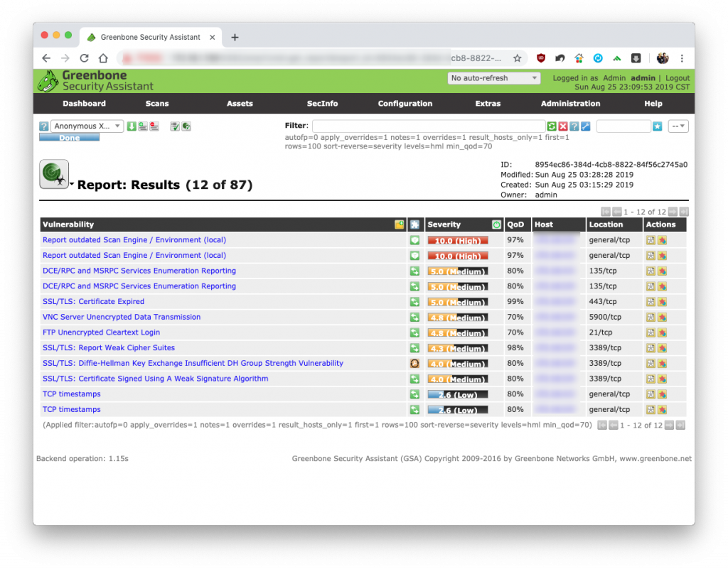This screenshot has height=569, width=728.
Task: Open the Dashboard menu
Action: click(84, 104)
